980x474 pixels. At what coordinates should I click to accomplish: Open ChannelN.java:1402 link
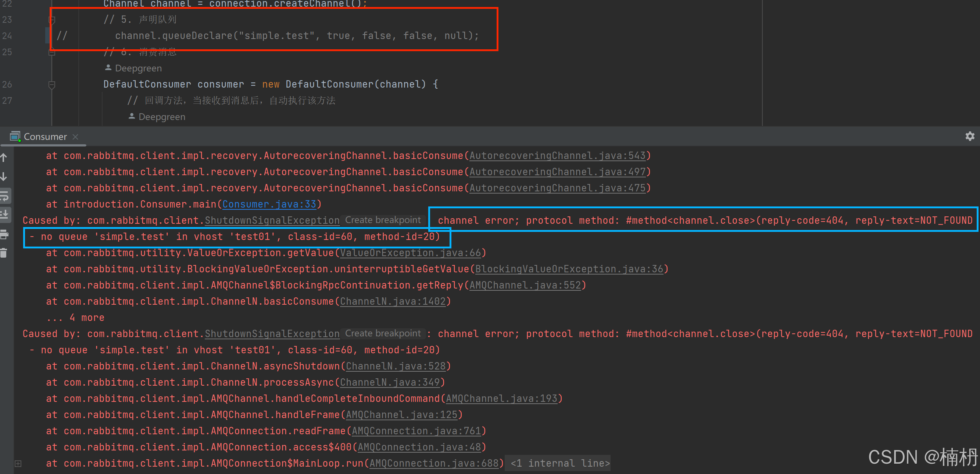coord(393,301)
